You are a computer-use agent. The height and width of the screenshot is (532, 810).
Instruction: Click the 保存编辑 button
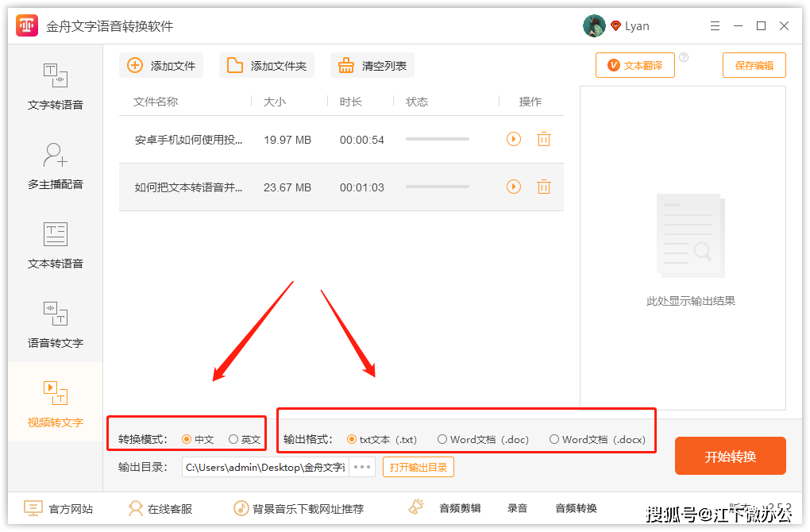[x=754, y=65]
